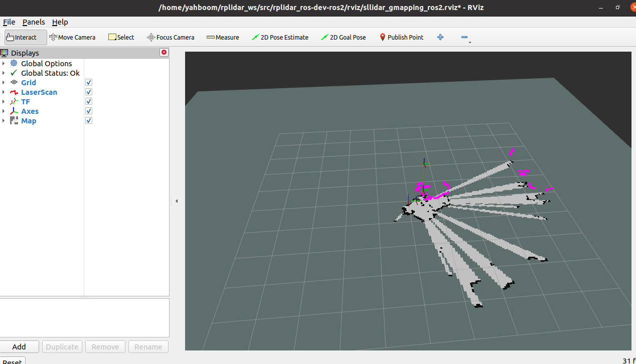
Task: Pick the Measure tool
Action: click(x=223, y=37)
